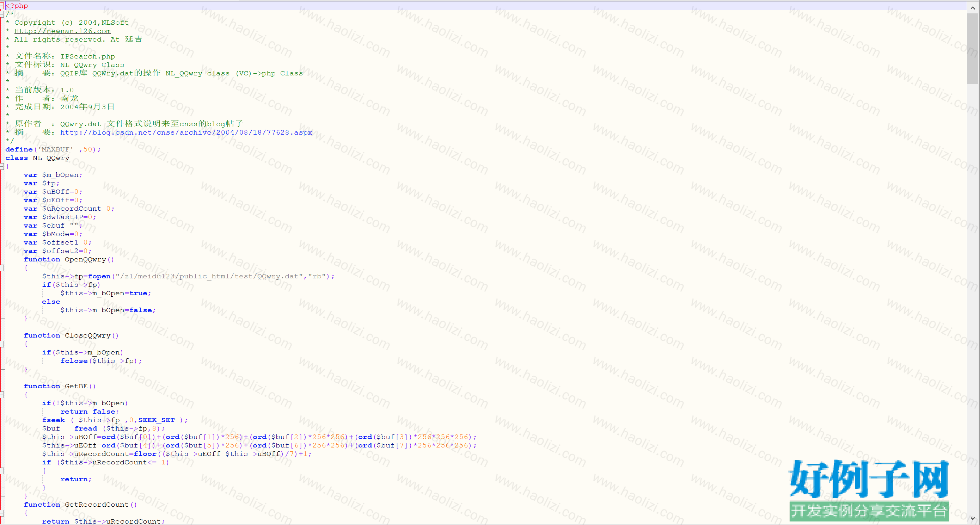This screenshot has height=525, width=980.
Task: Click the lone 'return;' statement
Action: pyautogui.click(x=76, y=480)
